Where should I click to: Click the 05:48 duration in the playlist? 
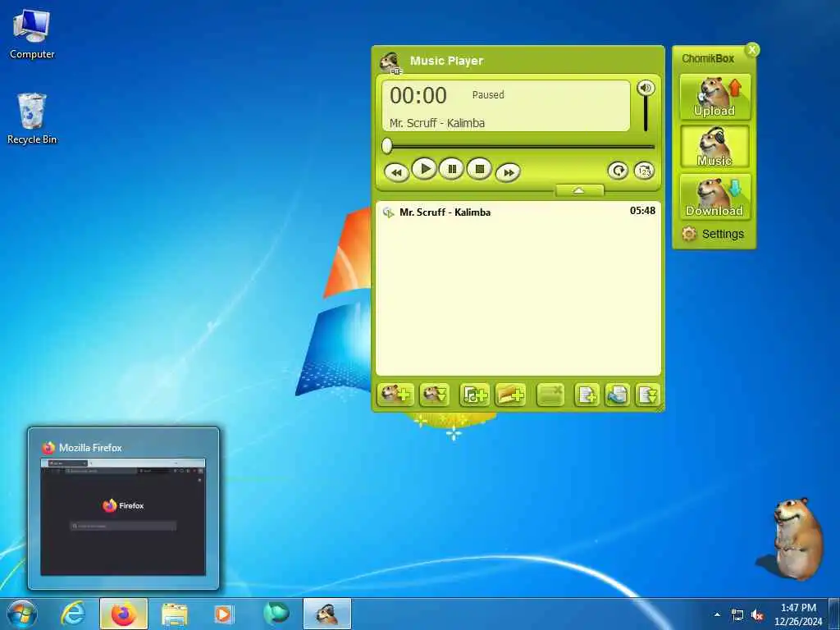coord(642,211)
